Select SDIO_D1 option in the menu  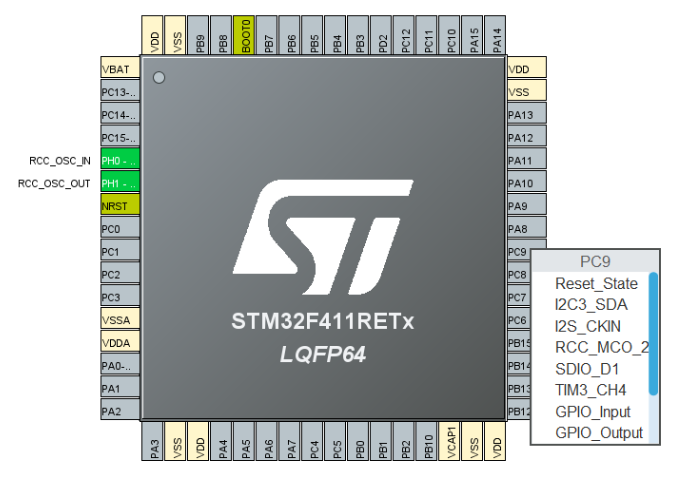coord(587,369)
